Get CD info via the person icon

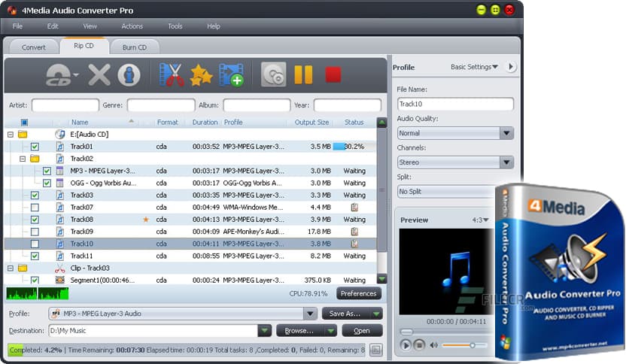[x=129, y=75]
